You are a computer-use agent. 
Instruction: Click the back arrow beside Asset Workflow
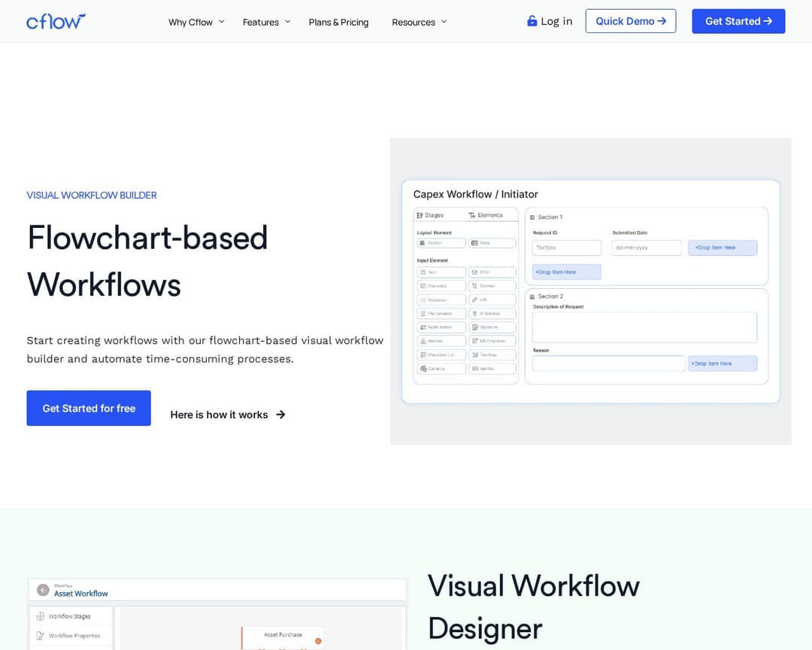click(x=43, y=590)
